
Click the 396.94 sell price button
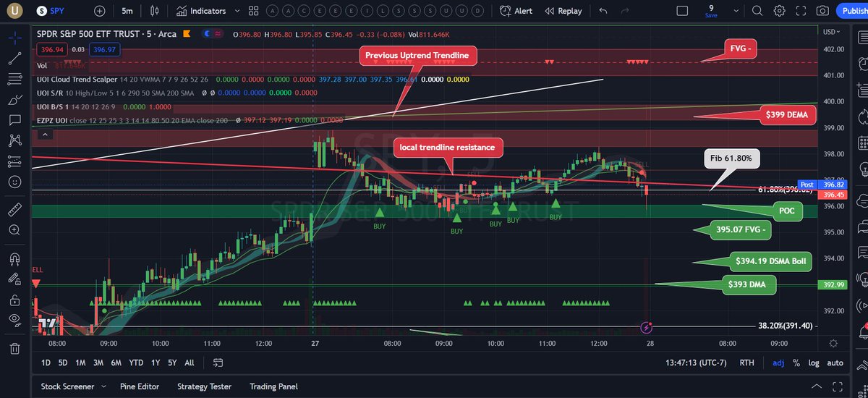[x=52, y=48]
